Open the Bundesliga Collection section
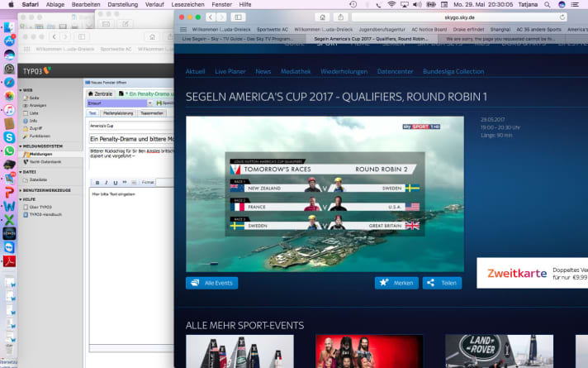This screenshot has width=588, height=368. point(453,71)
